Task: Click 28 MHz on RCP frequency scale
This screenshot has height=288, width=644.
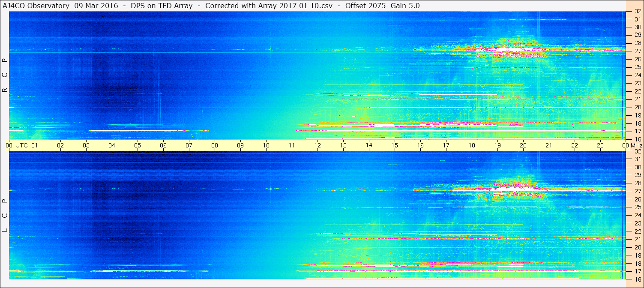Action: click(638, 43)
